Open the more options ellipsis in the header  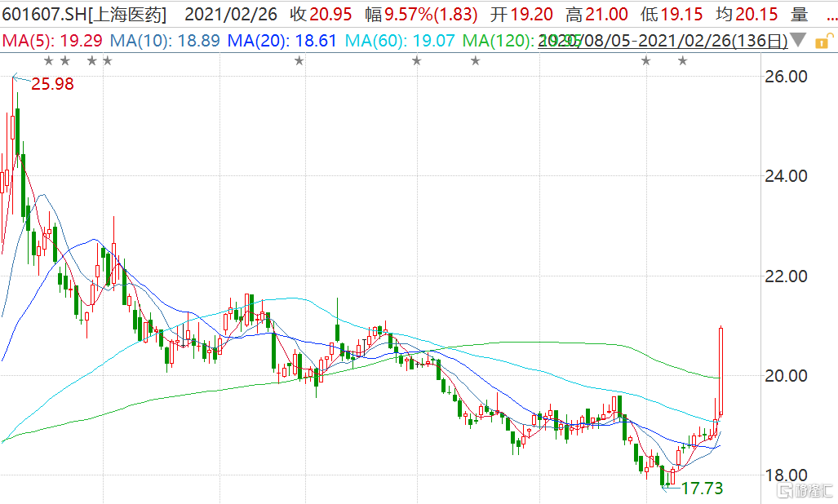click(x=831, y=18)
